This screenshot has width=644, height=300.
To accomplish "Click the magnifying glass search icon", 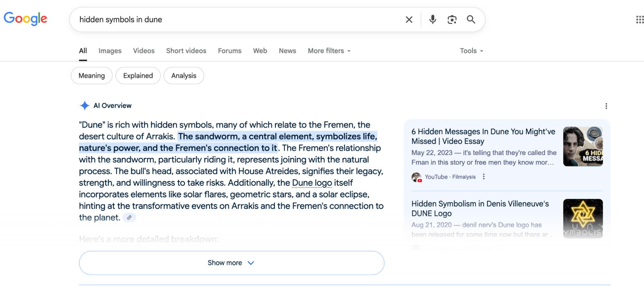I will [x=471, y=20].
